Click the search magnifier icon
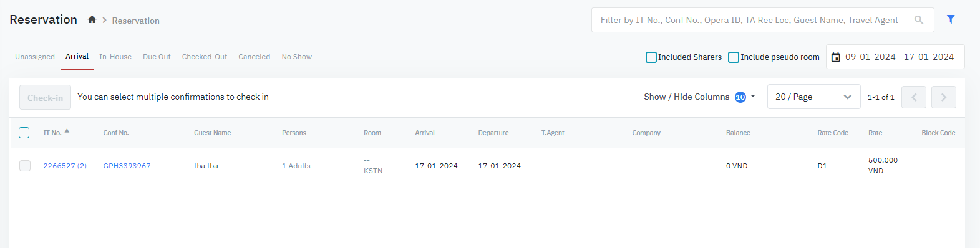The height and width of the screenshot is (248, 980). (919, 20)
